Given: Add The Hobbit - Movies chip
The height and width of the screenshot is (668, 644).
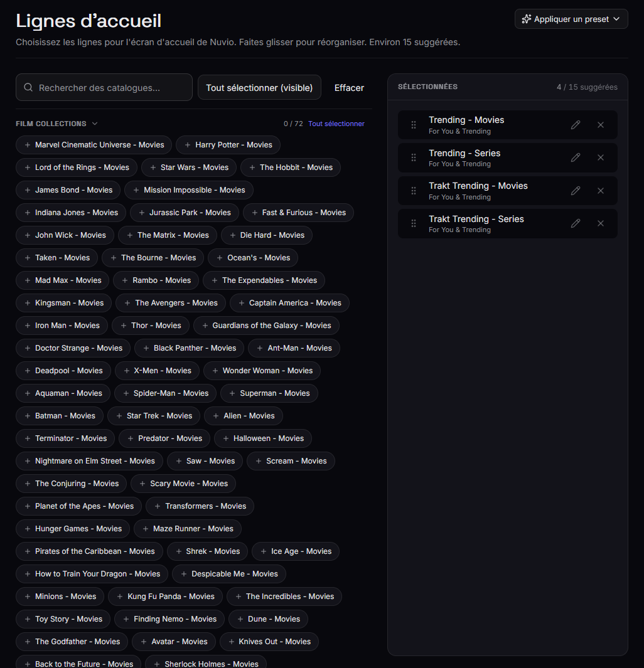Looking at the screenshot, I should click(x=291, y=167).
